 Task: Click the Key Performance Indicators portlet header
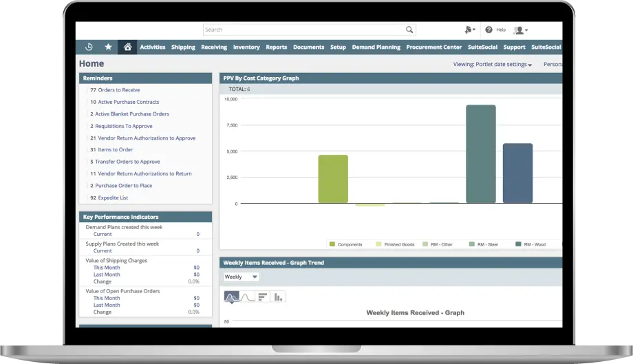145,217
